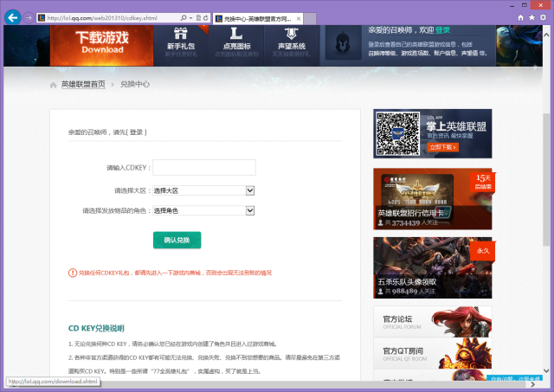
Task: Click the 永久 red corner badge
Action: pos(483,251)
